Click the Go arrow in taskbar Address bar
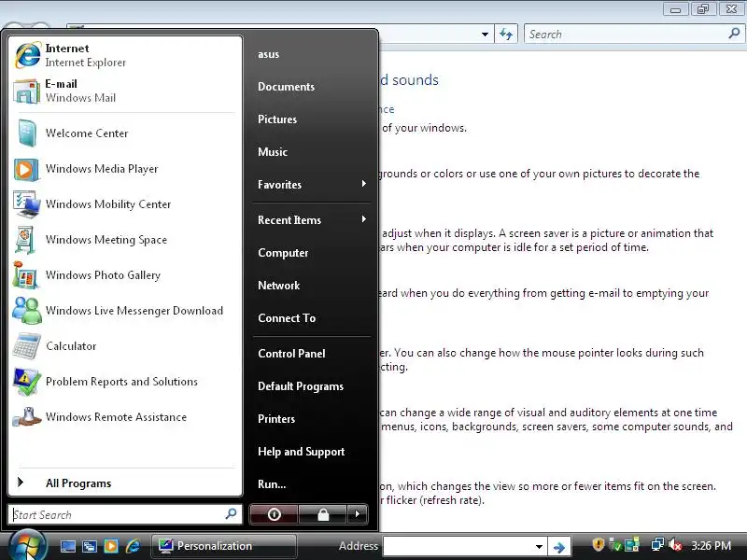Image resolution: width=747 pixels, height=560 pixels. [559, 547]
